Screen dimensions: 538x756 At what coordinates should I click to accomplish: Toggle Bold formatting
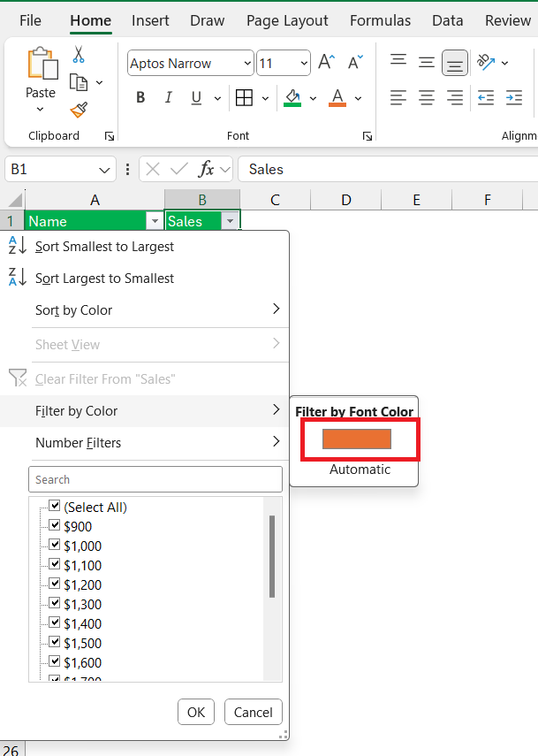140,97
